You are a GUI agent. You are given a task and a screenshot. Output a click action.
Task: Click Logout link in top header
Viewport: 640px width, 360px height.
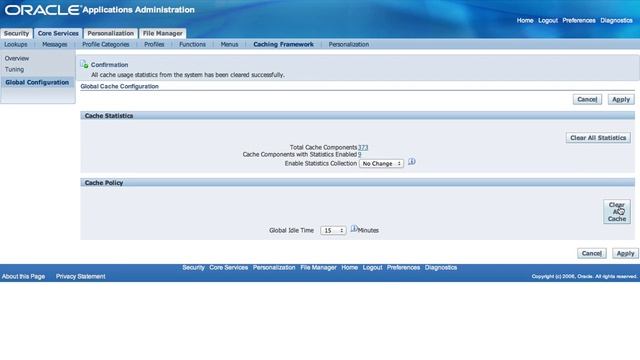[548, 20]
